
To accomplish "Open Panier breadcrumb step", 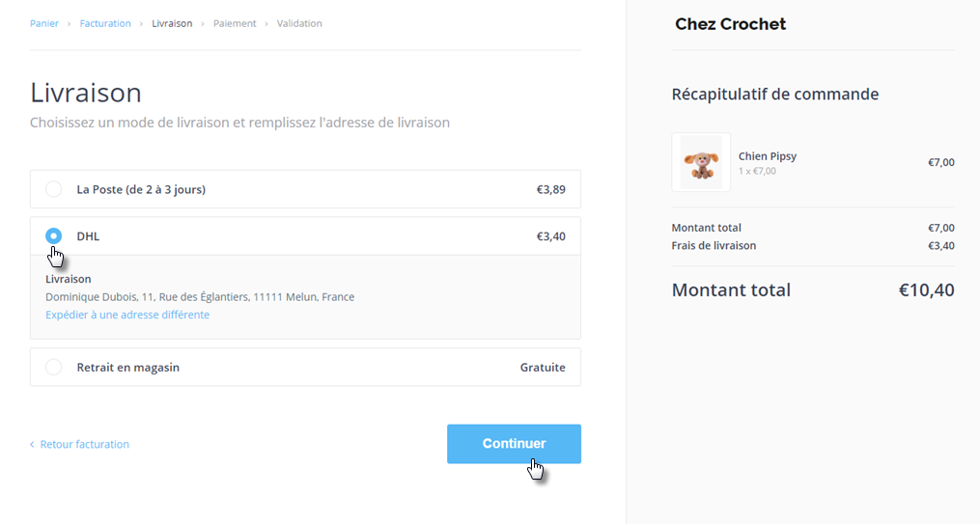I will [x=44, y=23].
